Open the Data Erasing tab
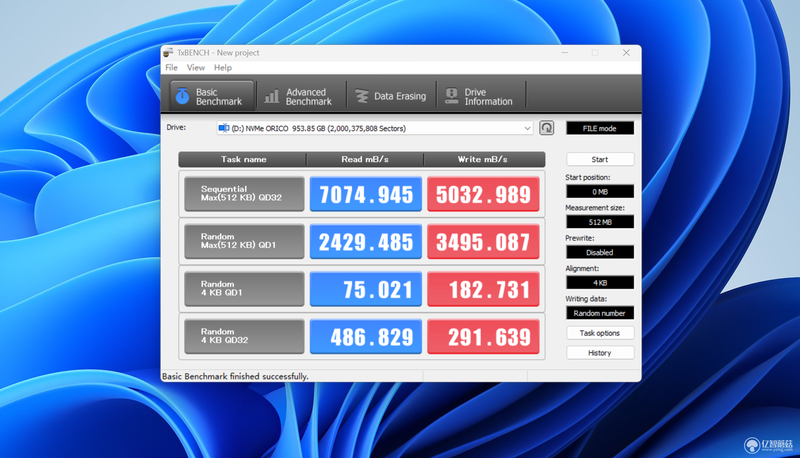The image size is (800, 458). click(x=391, y=96)
